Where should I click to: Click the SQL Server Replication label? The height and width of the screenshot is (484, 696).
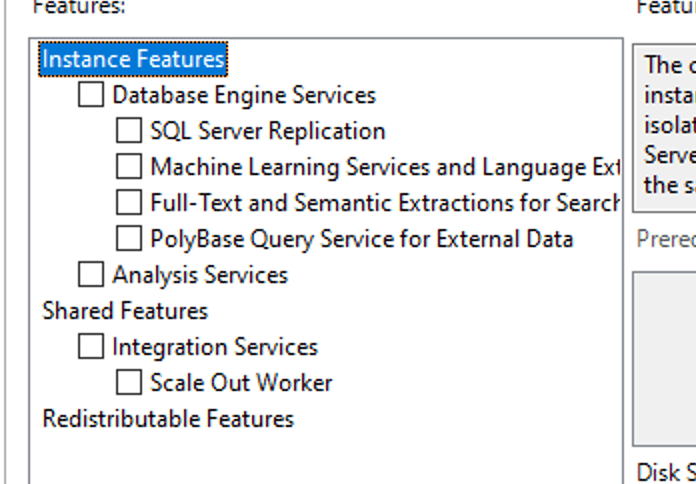click(x=267, y=131)
